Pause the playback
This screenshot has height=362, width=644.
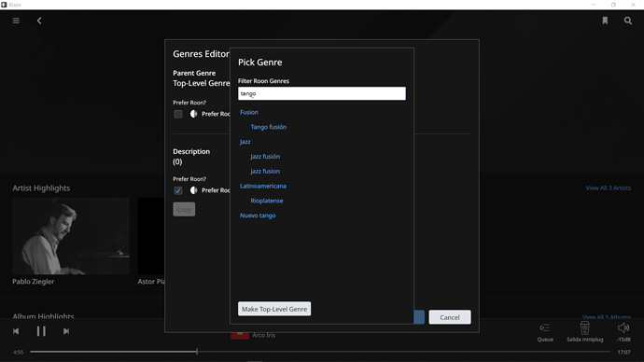[41, 331]
